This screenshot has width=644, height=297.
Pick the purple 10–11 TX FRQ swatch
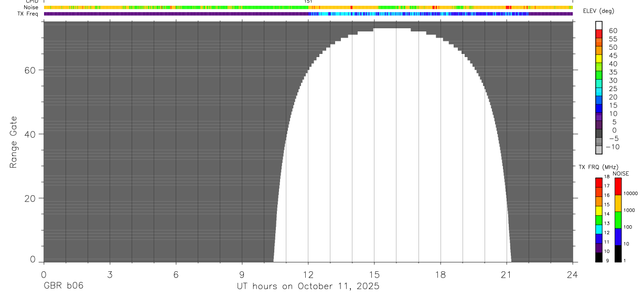(598, 248)
